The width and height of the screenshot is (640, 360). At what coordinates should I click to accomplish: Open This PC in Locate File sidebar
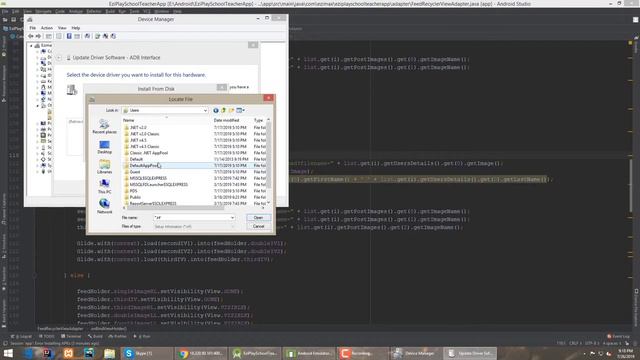[x=104, y=187]
